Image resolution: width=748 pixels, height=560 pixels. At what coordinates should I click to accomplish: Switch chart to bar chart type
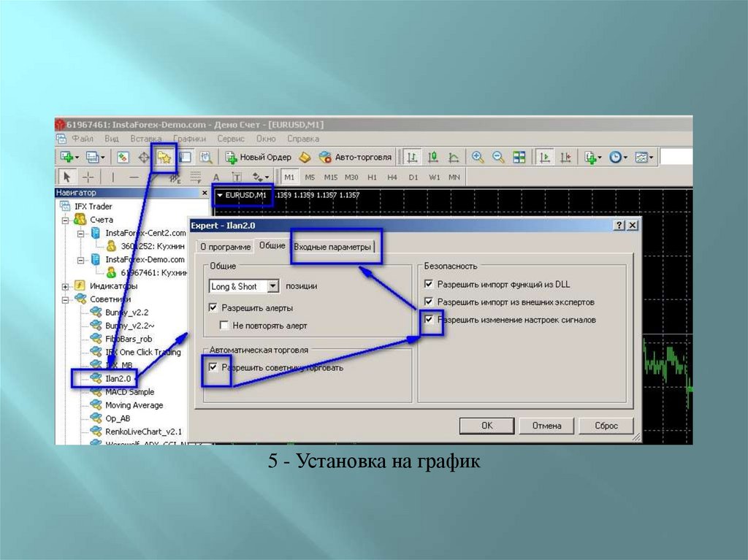coord(411,157)
